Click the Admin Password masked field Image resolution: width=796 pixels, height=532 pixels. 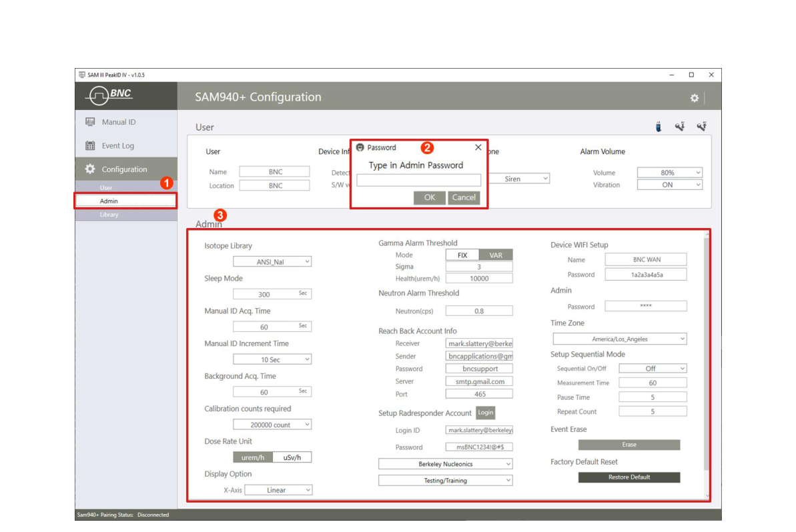(646, 306)
